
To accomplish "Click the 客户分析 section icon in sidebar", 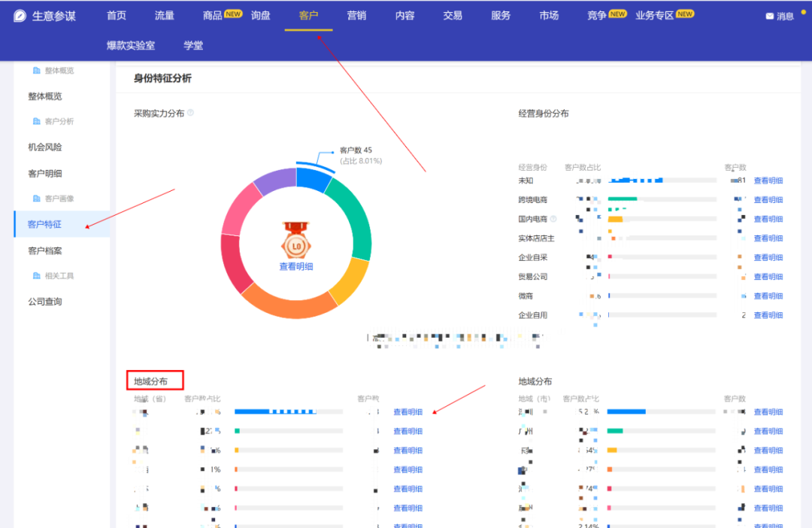I will (x=36, y=121).
